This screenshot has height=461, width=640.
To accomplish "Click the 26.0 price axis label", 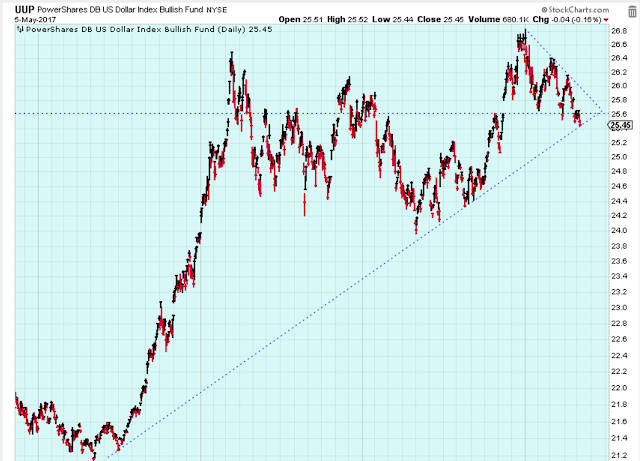I will [619, 86].
